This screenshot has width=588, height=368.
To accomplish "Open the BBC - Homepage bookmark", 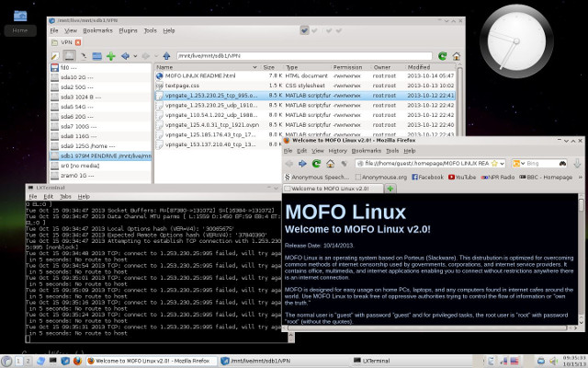I will pyautogui.click(x=546, y=178).
